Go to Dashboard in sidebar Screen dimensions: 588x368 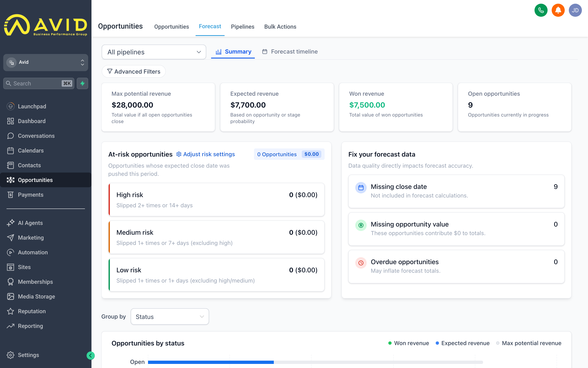pyautogui.click(x=46, y=121)
